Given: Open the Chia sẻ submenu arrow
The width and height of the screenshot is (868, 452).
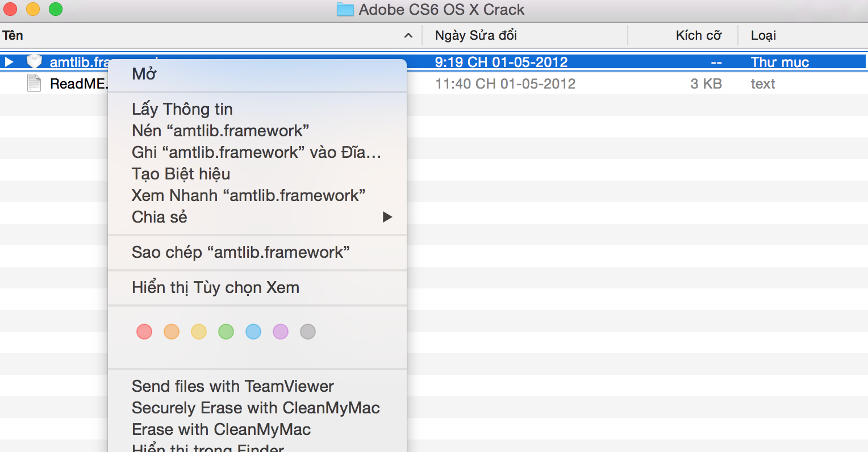Looking at the screenshot, I should [387, 217].
